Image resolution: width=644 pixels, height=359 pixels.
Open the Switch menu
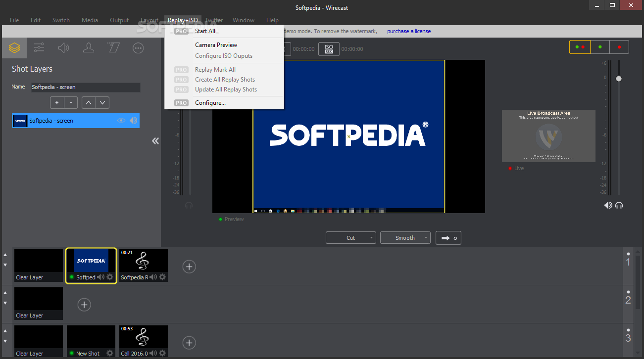coord(61,20)
